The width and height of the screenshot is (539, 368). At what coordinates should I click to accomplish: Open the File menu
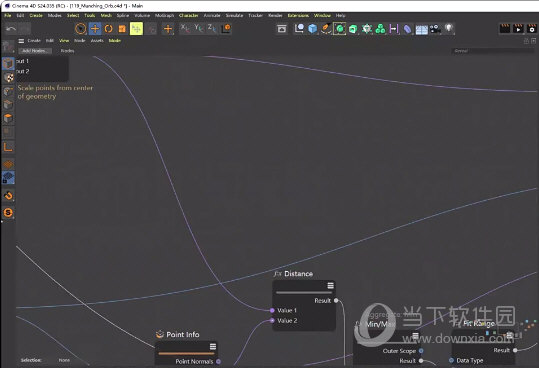point(8,15)
